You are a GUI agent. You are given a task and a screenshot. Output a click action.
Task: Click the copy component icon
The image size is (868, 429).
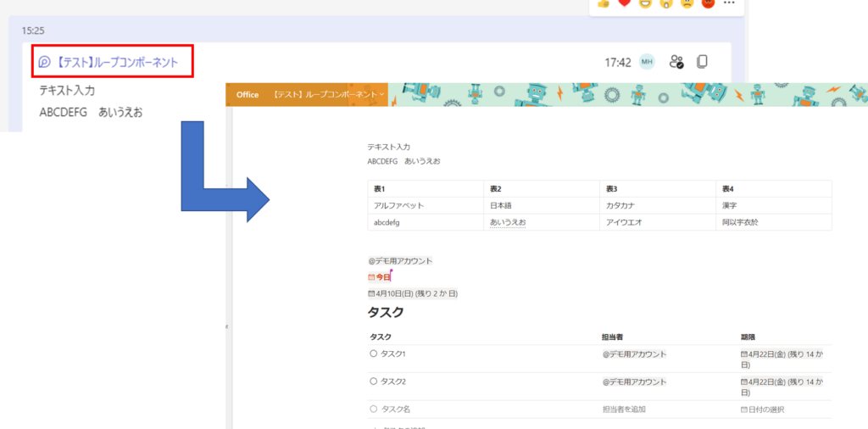pyautogui.click(x=702, y=62)
